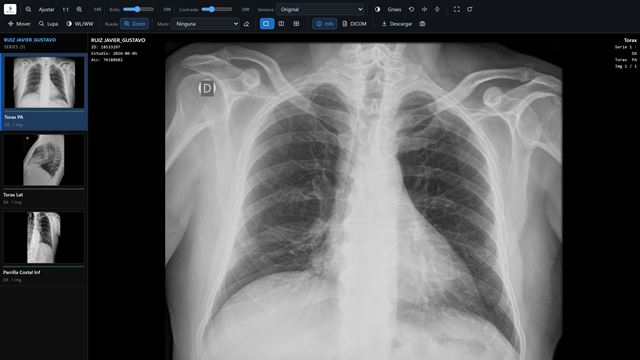The image size is (640, 360).
Task: Click patient name RUIZ JAVIER_GUSTAVO in sidebar
Action: pos(30,40)
